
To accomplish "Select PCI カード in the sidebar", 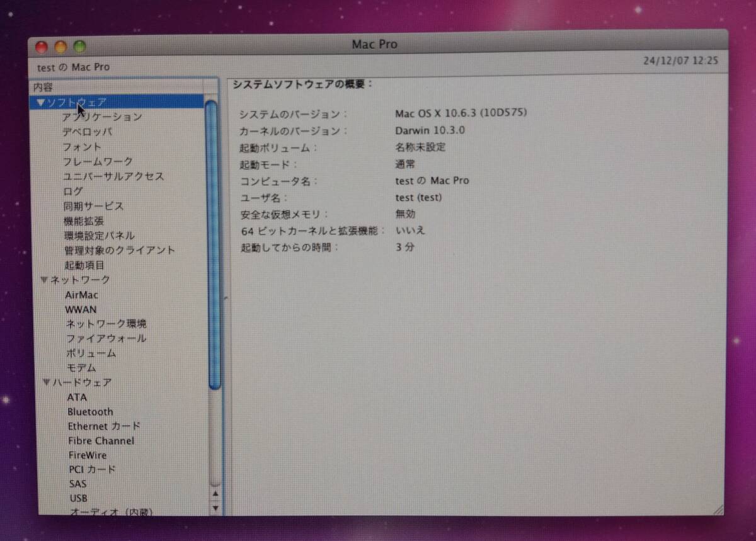I will coord(93,470).
